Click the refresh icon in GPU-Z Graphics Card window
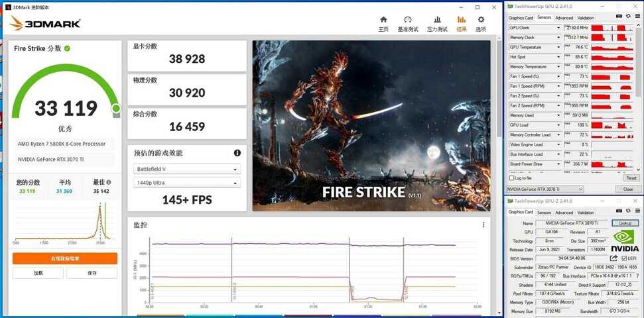This screenshot has height=318, width=644. click(628, 210)
